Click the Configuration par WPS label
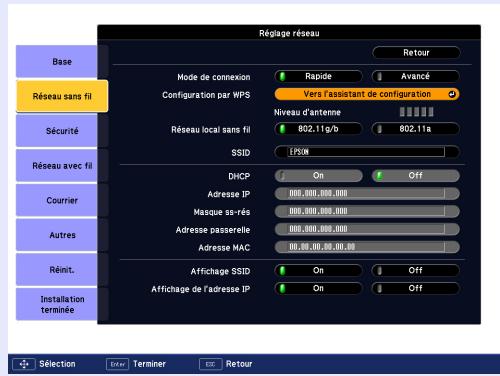This screenshot has height=376, width=500. point(206,95)
